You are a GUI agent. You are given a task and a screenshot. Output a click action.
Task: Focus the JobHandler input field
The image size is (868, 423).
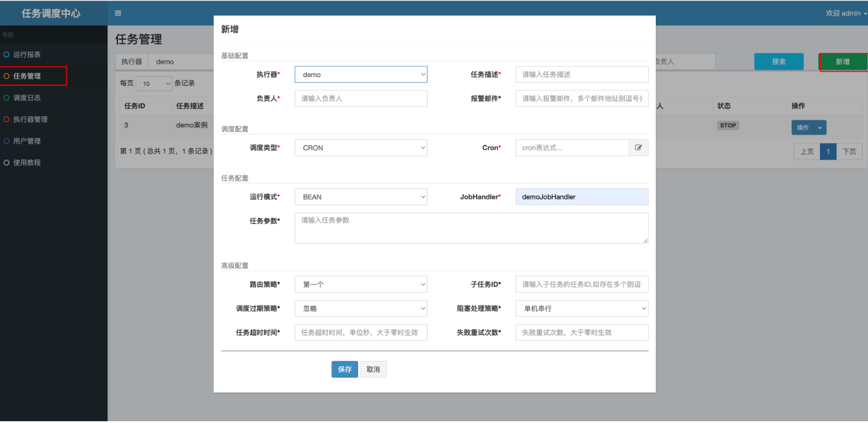[x=582, y=197]
